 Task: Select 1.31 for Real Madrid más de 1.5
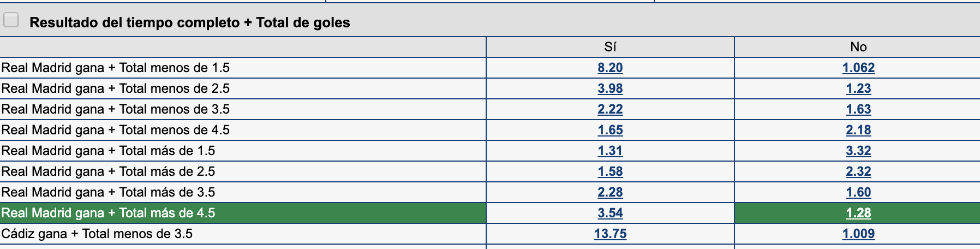click(x=610, y=151)
